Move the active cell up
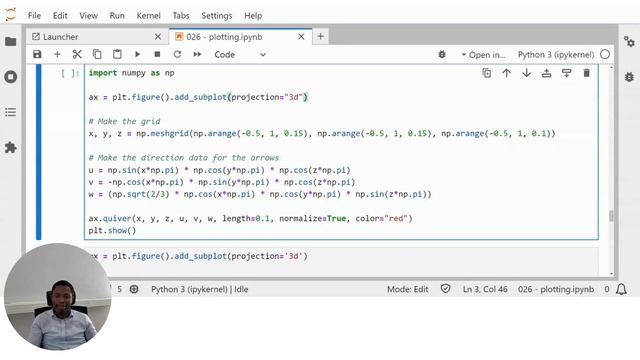This screenshot has width=640, height=360. pos(507,73)
